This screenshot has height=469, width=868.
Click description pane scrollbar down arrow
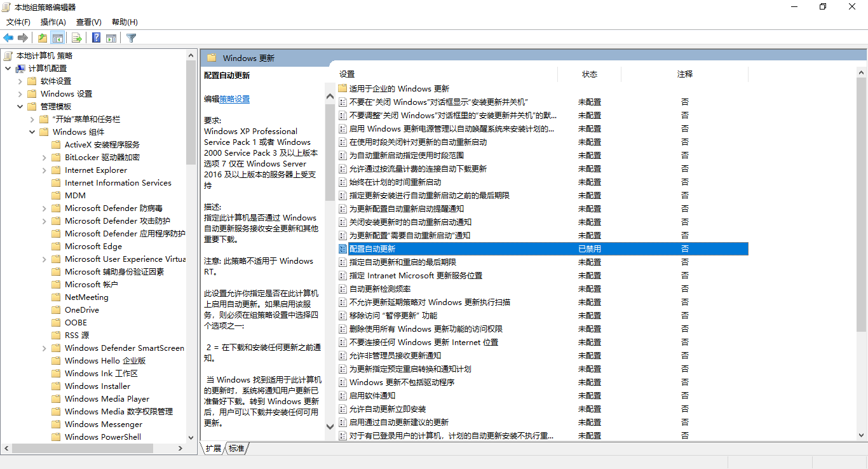pyautogui.click(x=330, y=426)
